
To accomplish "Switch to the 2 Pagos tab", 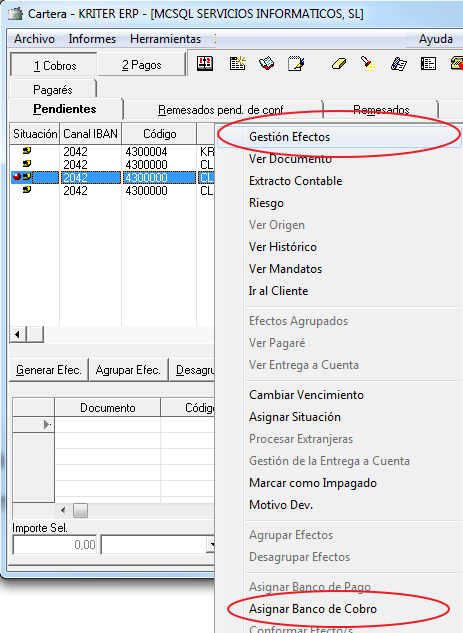I will [141, 65].
